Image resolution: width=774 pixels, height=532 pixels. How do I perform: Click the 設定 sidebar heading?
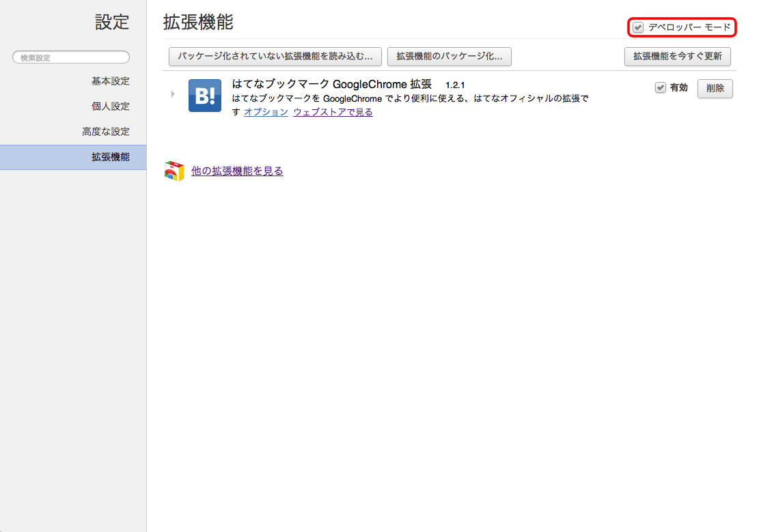click(112, 23)
